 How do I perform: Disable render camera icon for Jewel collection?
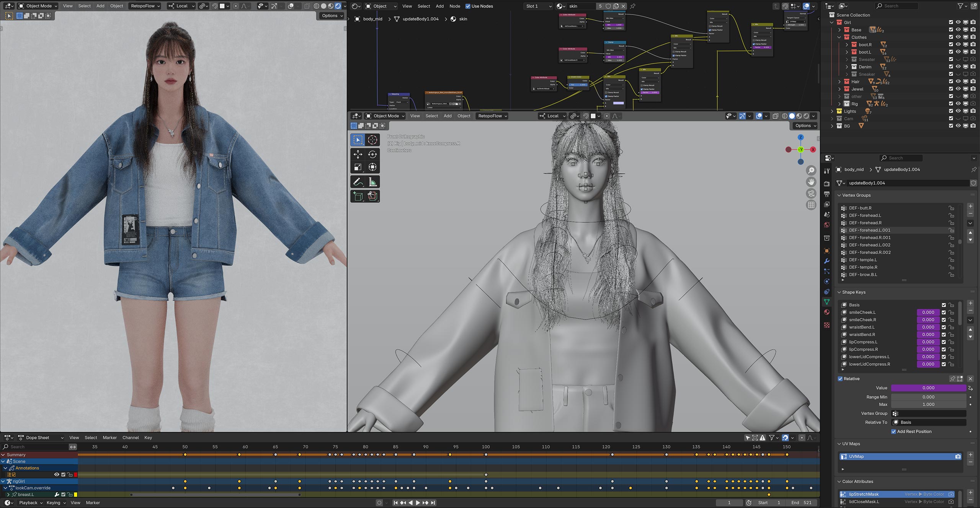[973, 89]
